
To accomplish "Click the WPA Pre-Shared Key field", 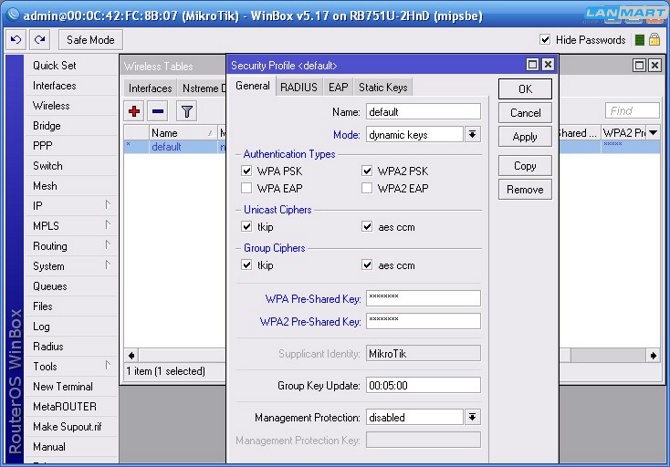I will (423, 298).
